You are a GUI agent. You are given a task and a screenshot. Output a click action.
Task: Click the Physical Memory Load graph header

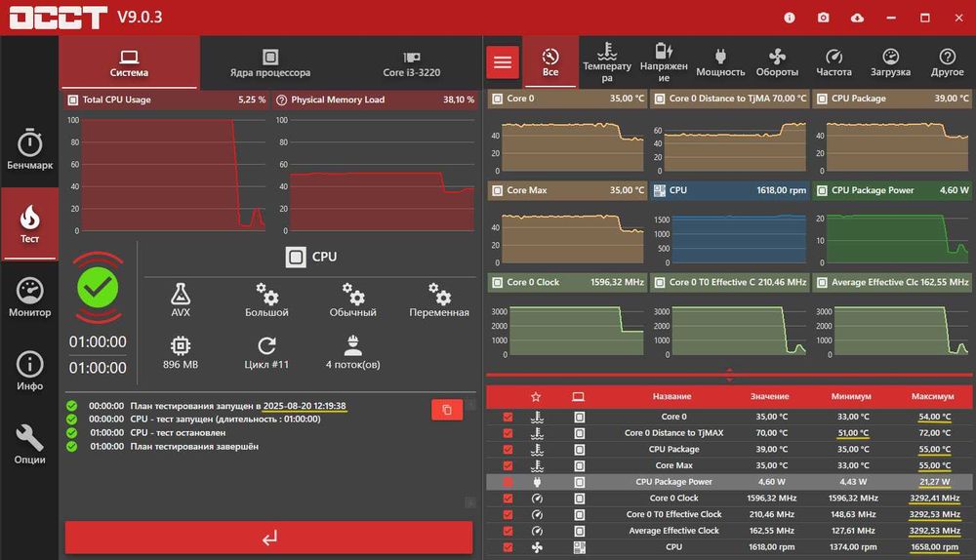tap(376, 100)
